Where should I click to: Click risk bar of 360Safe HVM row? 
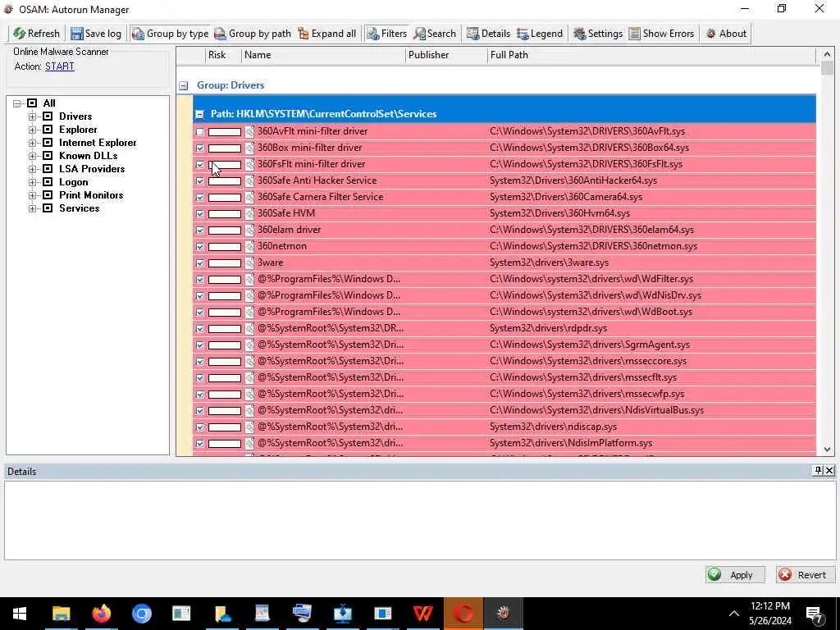pyautogui.click(x=225, y=214)
